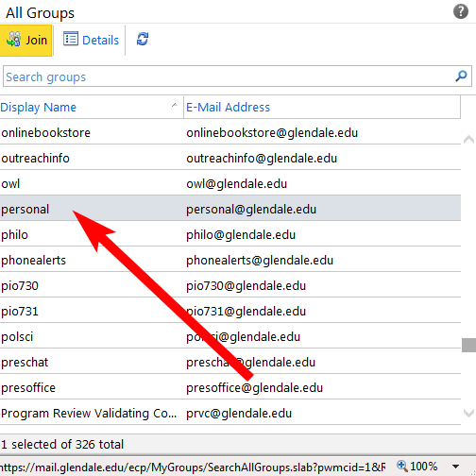476x476 pixels.
Task: Click the gray scrollbar thumb
Action: click(x=468, y=345)
